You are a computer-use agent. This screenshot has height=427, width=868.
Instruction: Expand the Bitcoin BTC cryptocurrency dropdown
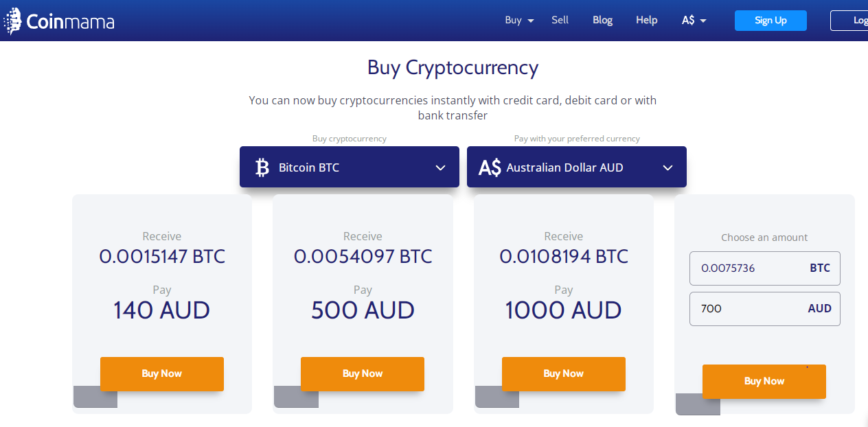point(440,168)
